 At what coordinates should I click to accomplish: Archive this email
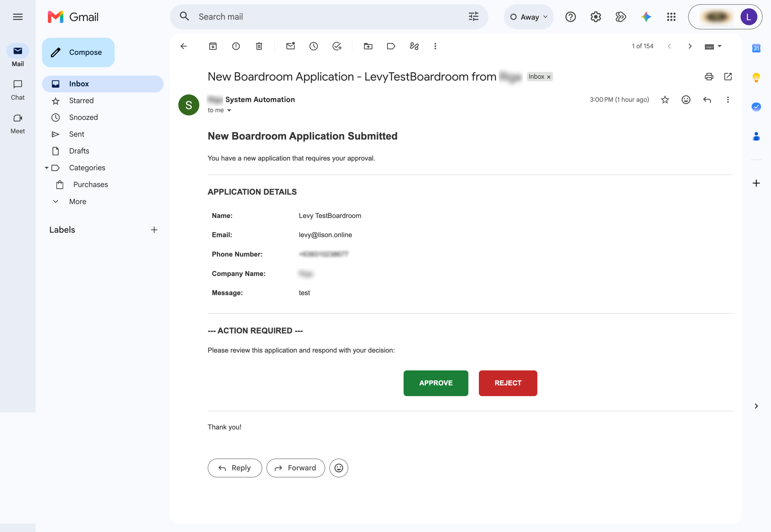(x=213, y=46)
